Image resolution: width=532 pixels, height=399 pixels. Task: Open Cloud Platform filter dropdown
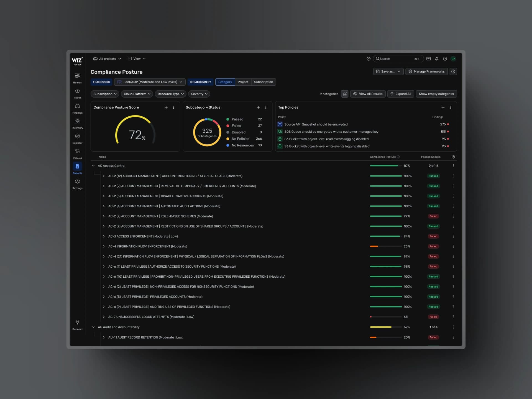click(x=137, y=94)
